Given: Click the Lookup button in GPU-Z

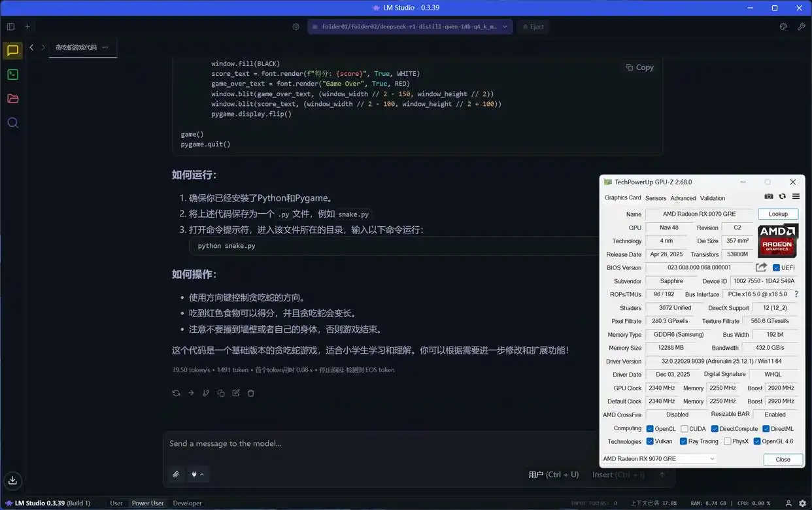Looking at the screenshot, I should tap(777, 214).
